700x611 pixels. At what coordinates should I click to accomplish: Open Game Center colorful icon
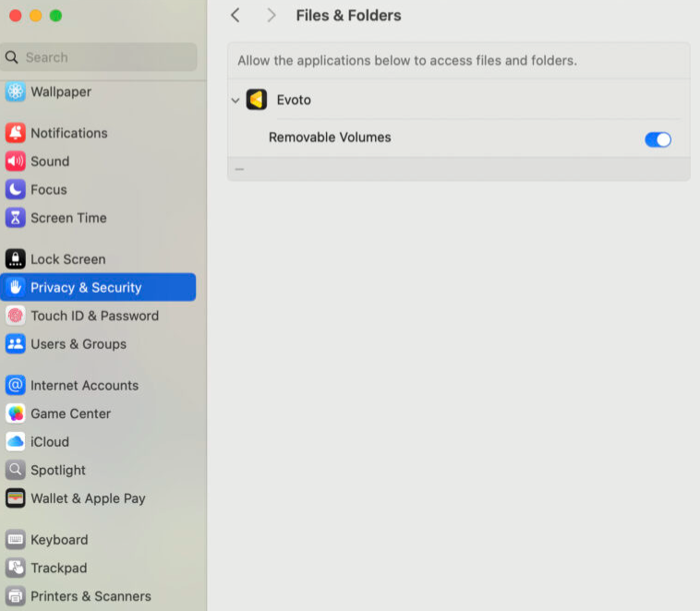pos(16,413)
